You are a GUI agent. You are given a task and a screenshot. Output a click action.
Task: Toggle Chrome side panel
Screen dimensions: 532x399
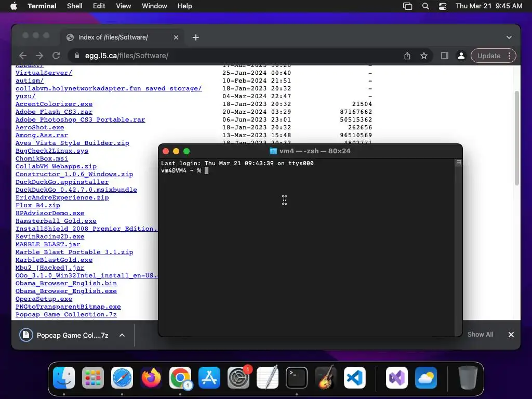pos(445,56)
